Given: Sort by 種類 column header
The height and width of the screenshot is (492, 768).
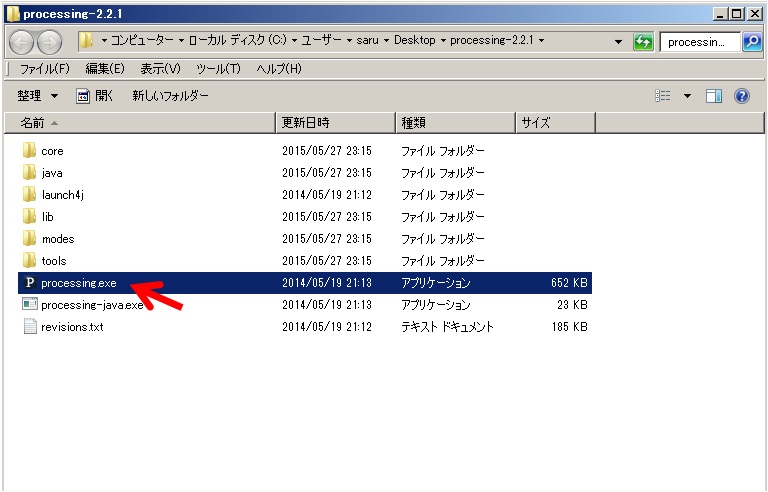Looking at the screenshot, I should tap(456, 123).
